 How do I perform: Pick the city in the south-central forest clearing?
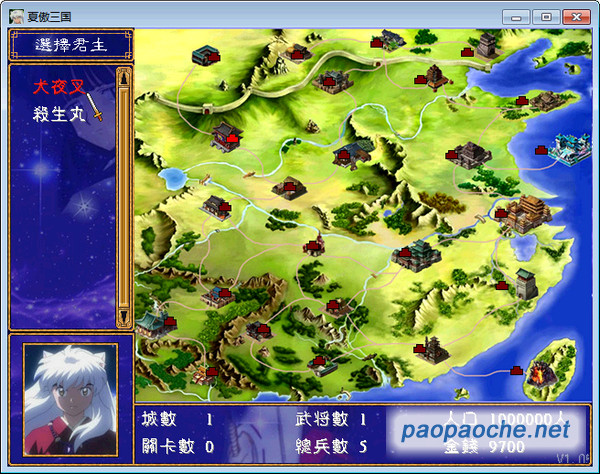(x=338, y=307)
